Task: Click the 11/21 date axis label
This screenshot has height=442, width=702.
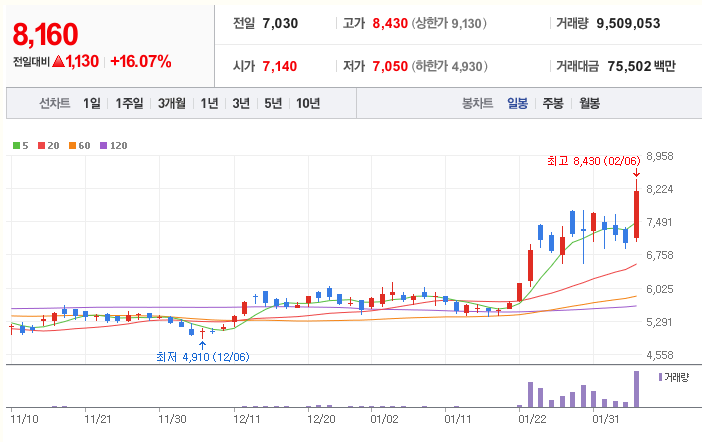Action: pyautogui.click(x=98, y=419)
